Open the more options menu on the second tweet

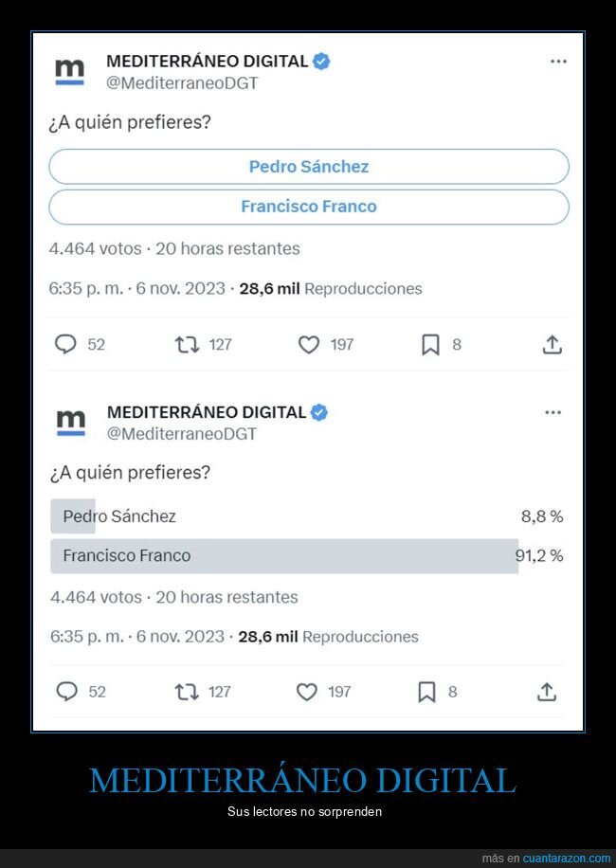point(553,411)
